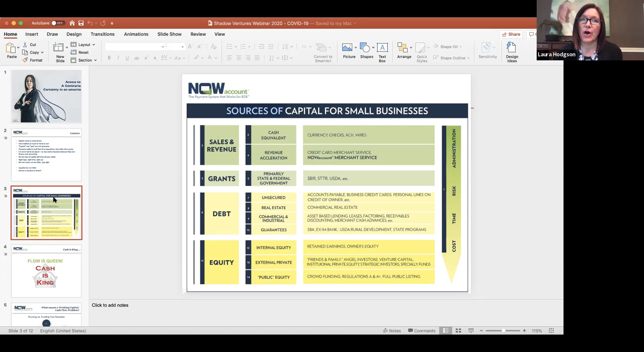644x352 pixels.
Task: Open Comments from the status bar
Action: pos(422,331)
